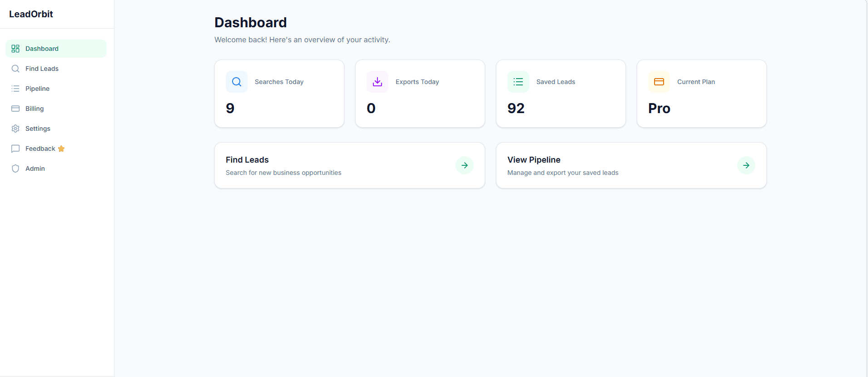Click the Feedback speech bubble icon

[x=15, y=149]
